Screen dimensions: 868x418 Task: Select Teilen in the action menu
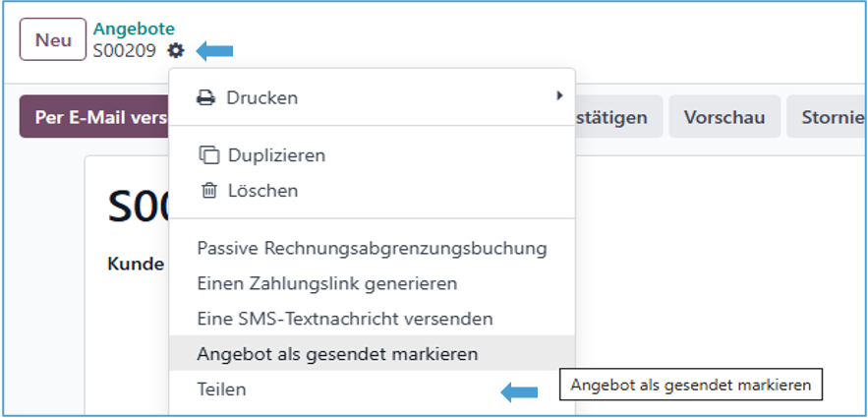tap(221, 389)
